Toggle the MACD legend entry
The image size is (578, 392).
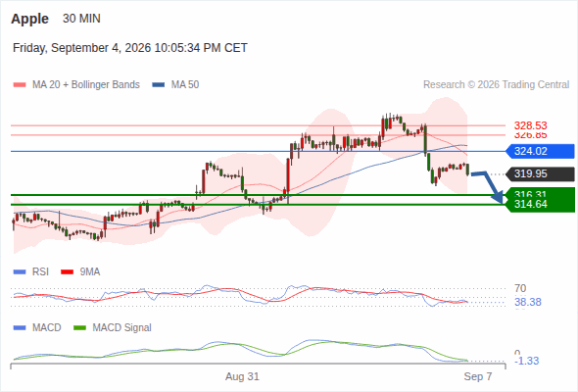point(37,327)
